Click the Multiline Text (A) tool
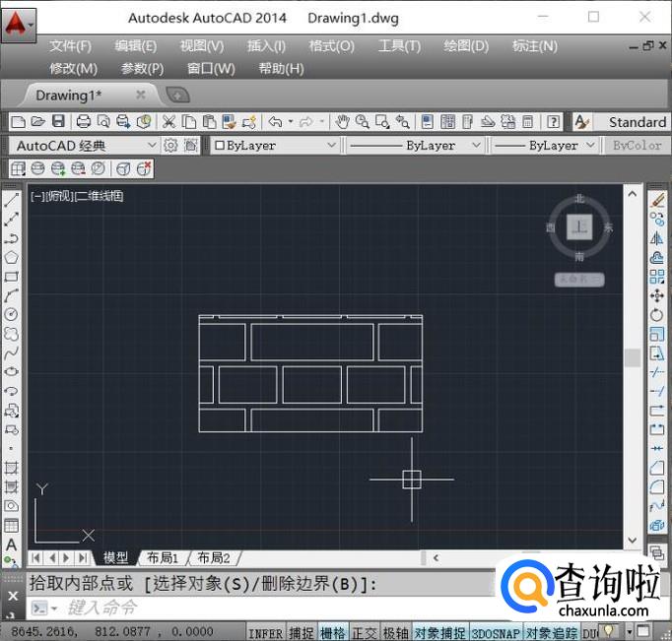The image size is (672, 641). [x=12, y=545]
